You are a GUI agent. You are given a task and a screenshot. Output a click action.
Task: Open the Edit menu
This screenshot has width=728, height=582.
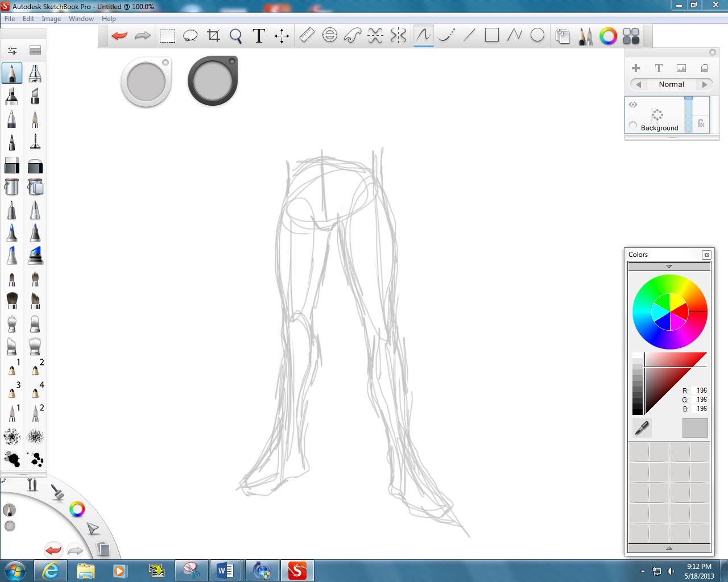point(27,18)
